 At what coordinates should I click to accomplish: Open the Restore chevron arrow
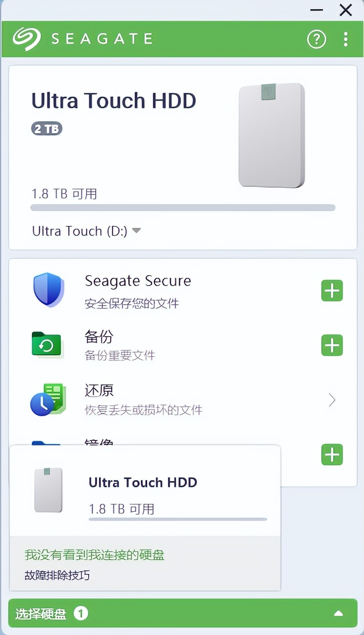(x=332, y=400)
